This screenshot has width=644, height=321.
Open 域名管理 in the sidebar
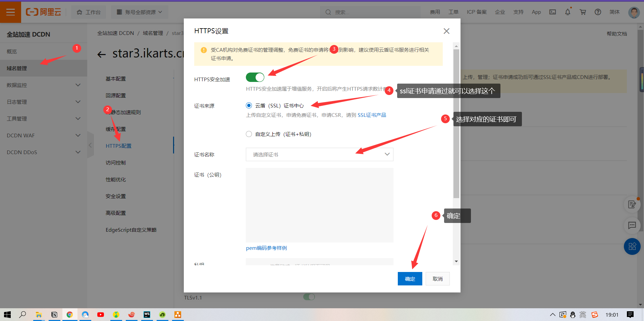[44, 68]
